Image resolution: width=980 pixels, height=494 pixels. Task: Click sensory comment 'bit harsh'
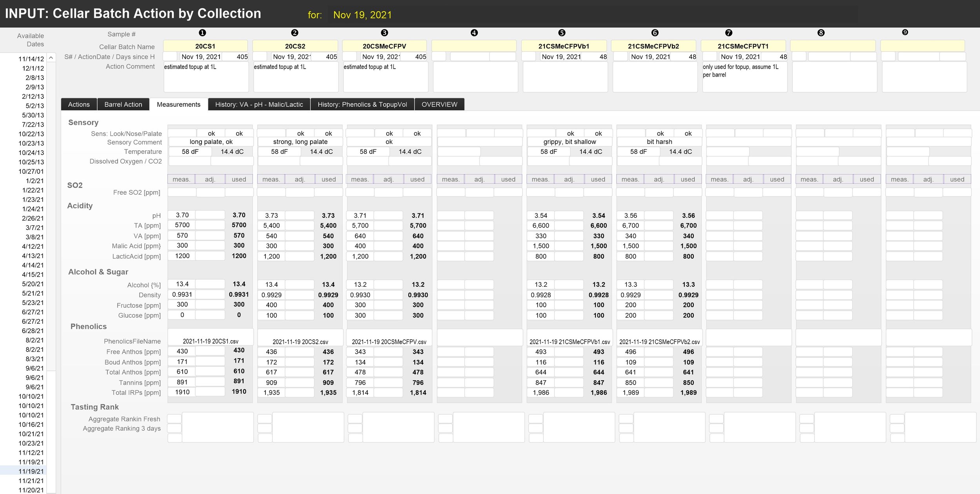659,142
